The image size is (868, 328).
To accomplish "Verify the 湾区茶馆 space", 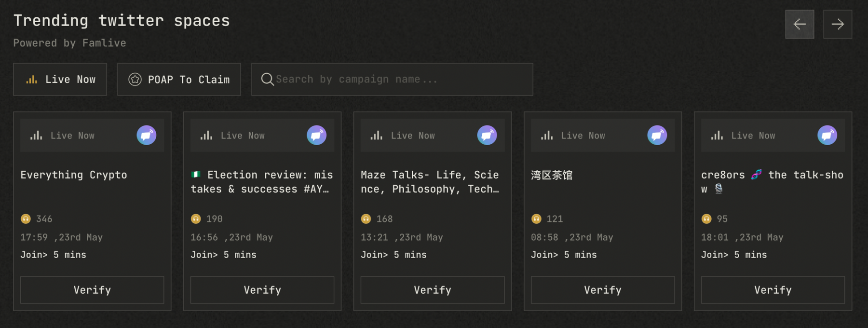I will pos(603,290).
